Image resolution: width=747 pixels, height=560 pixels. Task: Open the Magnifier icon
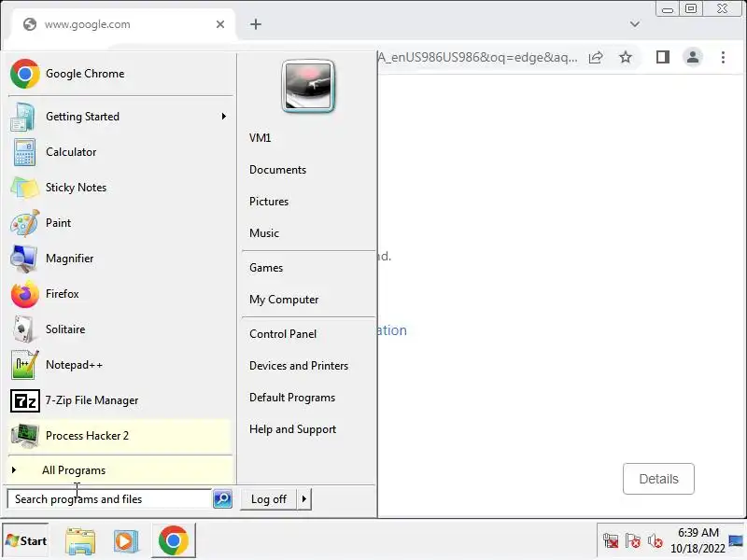[23, 259]
